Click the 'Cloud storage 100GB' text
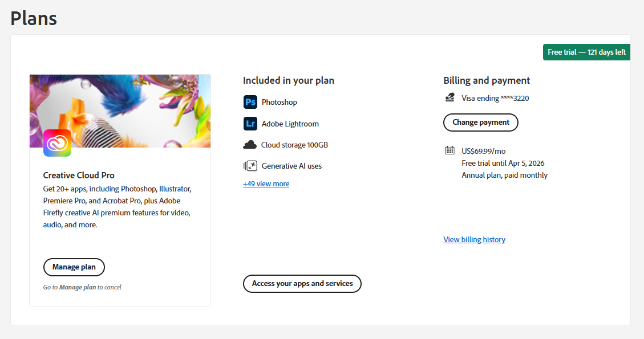 [294, 145]
